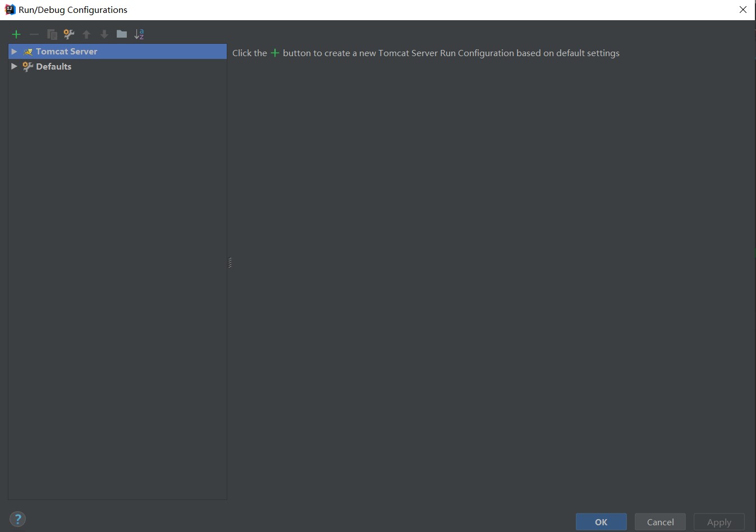Click the Apply button

(x=719, y=522)
